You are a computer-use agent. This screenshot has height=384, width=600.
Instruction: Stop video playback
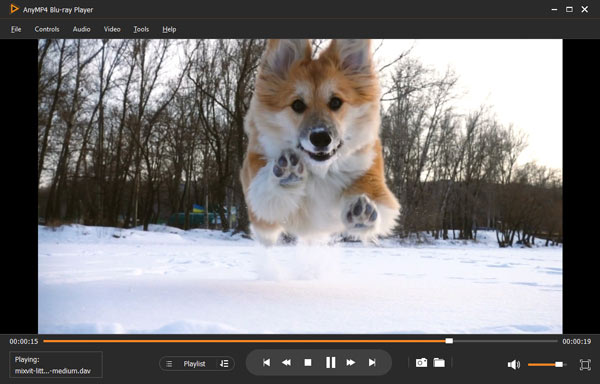tap(308, 362)
